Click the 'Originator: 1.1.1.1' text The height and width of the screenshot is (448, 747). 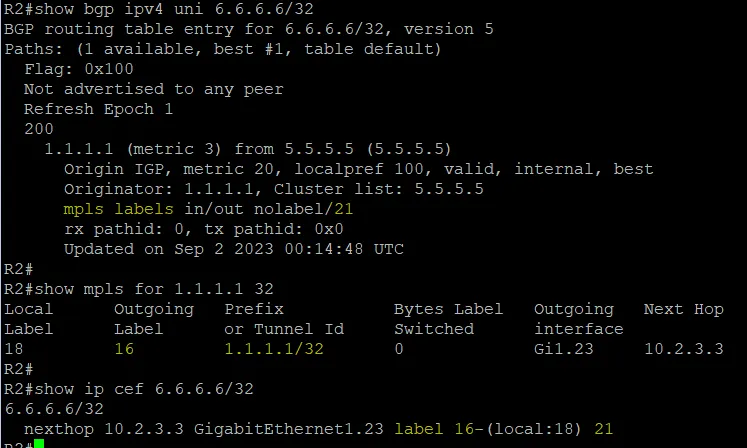(159, 189)
